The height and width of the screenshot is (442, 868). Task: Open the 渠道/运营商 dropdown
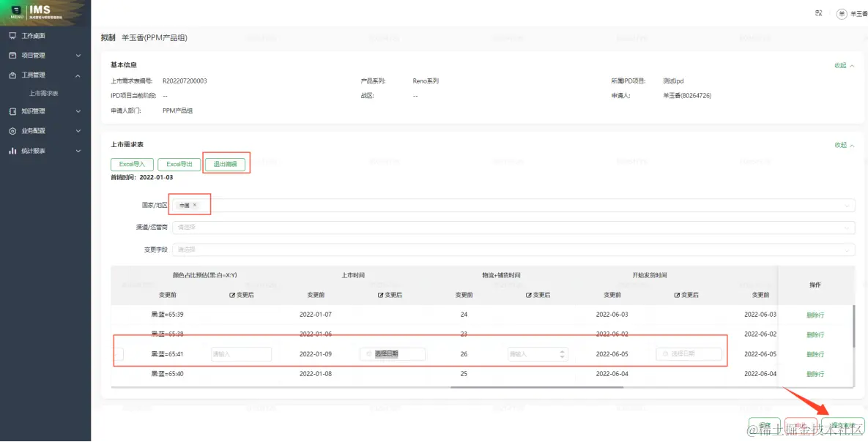[513, 228]
